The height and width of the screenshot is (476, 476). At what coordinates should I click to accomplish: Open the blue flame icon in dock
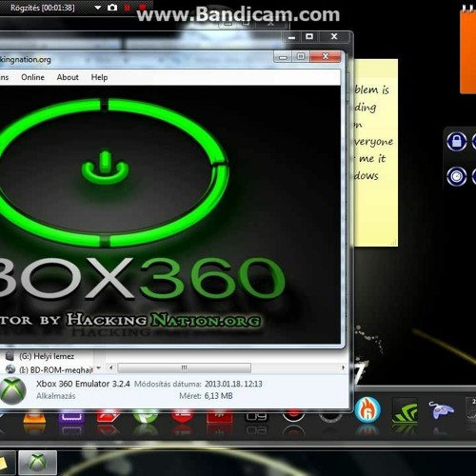tap(367, 409)
